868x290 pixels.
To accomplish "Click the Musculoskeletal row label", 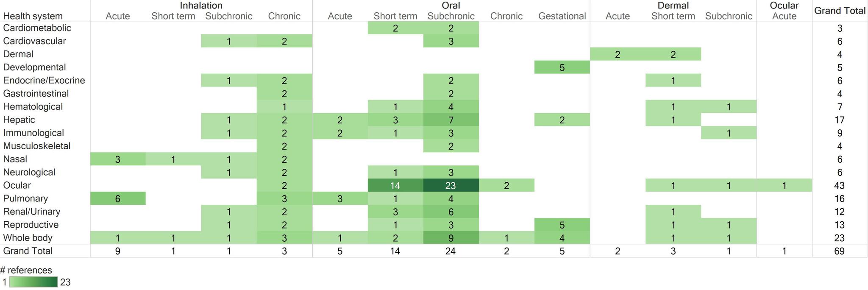I will [x=36, y=146].
